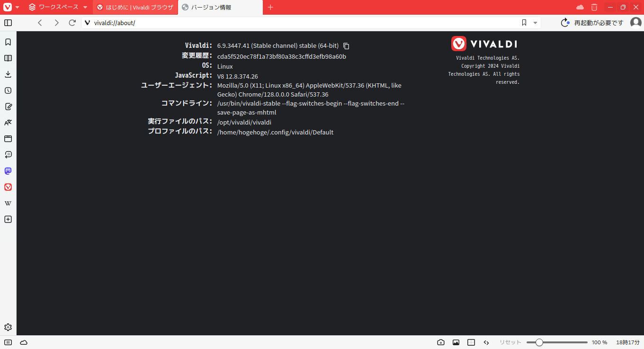Toggle images display in status bar
The width and height of the screenshot is (644, 349).
(x=456, y=342)
